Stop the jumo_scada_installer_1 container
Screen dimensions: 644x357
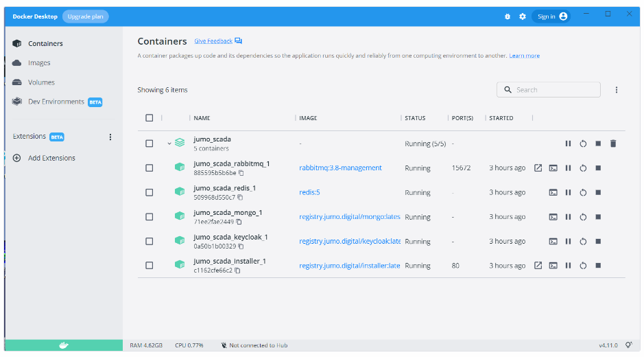[x=598, y=266]
